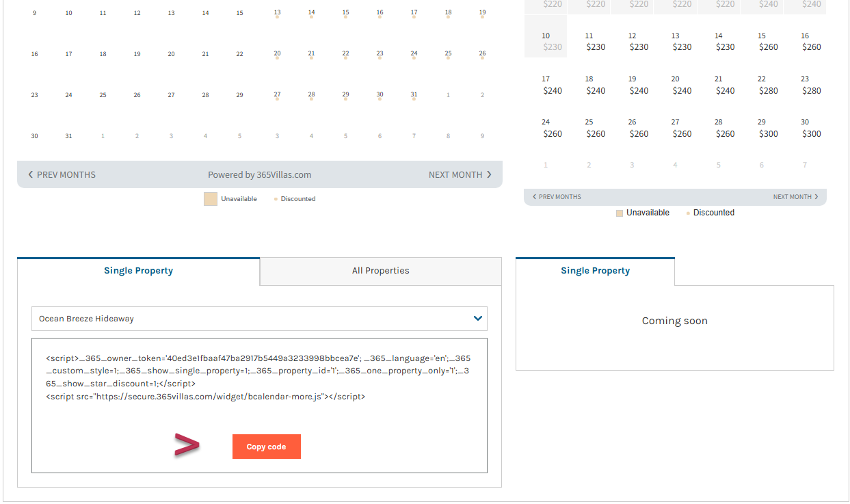Select day 23 priced $280

tap(811, 85)
